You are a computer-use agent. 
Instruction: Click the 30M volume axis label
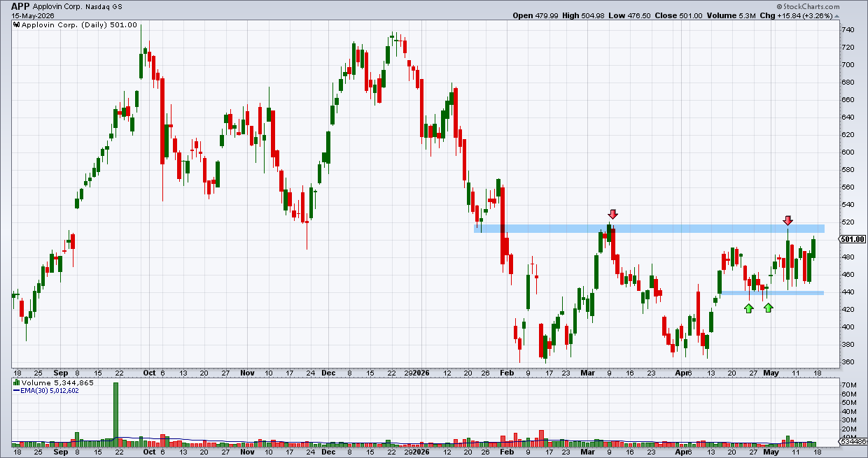point(848,422)
